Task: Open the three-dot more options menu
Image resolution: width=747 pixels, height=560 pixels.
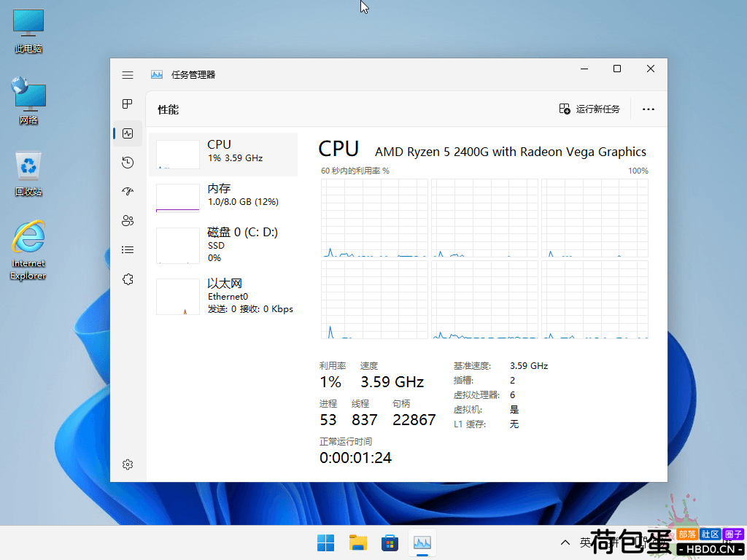Action: pos(648,109)
